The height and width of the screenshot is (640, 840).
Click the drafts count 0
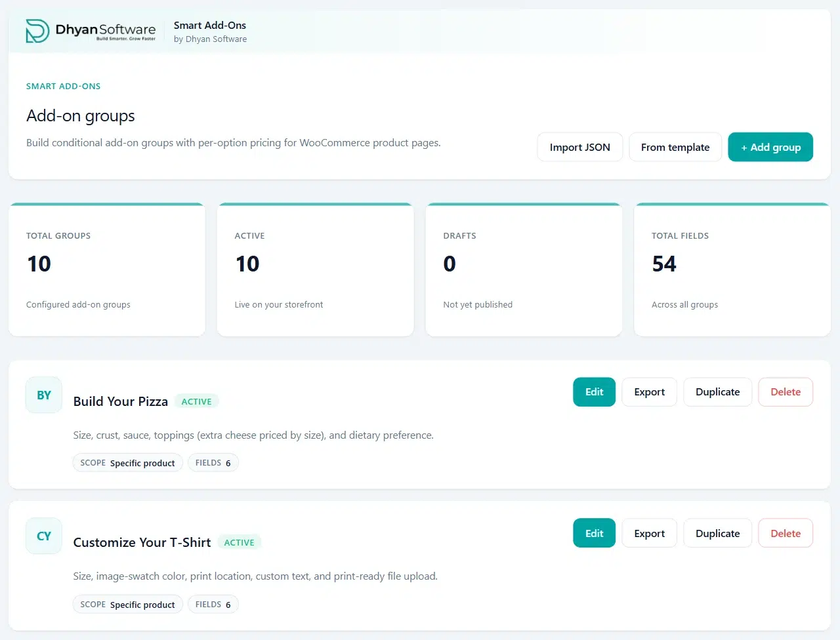pos(450,264)
